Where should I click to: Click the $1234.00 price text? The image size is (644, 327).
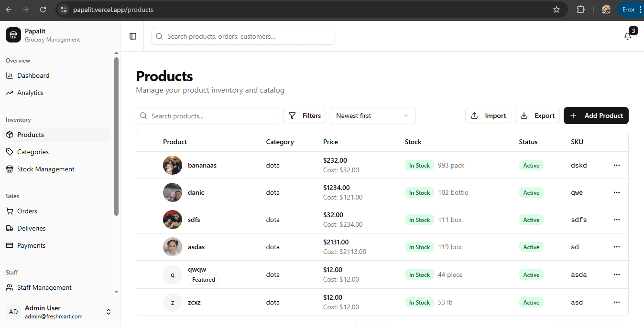pyautogui.click(x=337, y=188)
